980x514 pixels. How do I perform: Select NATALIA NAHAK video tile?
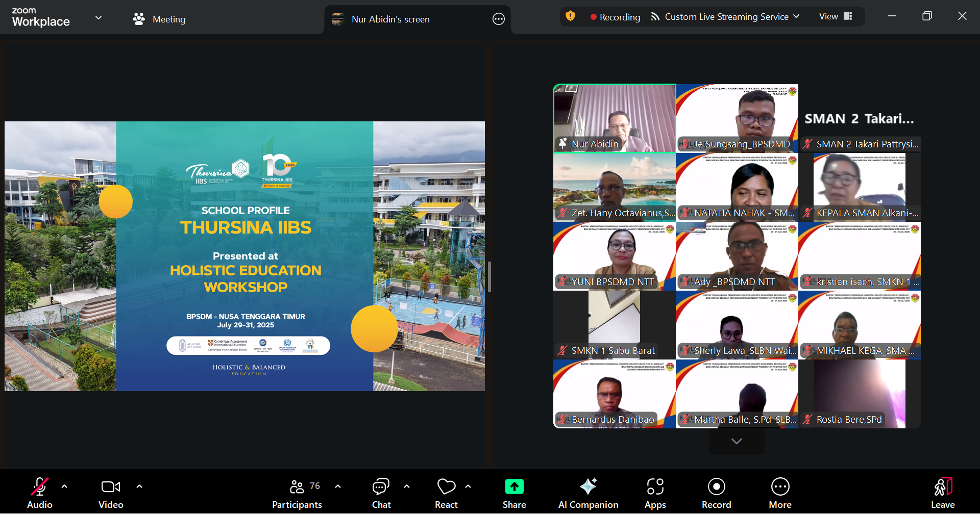[x=737, y=187]
